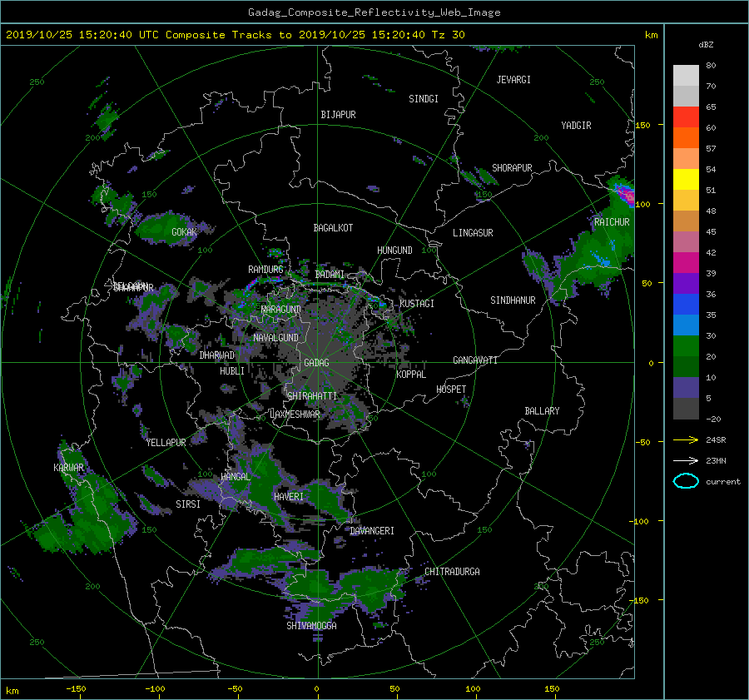Click the BAGALKOT city label
The image size is (749, 700).
pyautogui.click(x=333, y=228)
